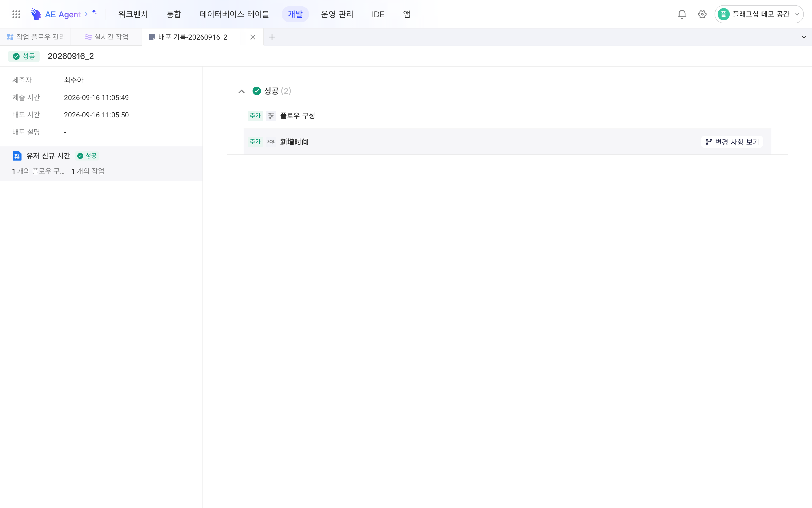
Task: Switch to the 실시간 작업 tab
Action: click(x=106, y=37)
